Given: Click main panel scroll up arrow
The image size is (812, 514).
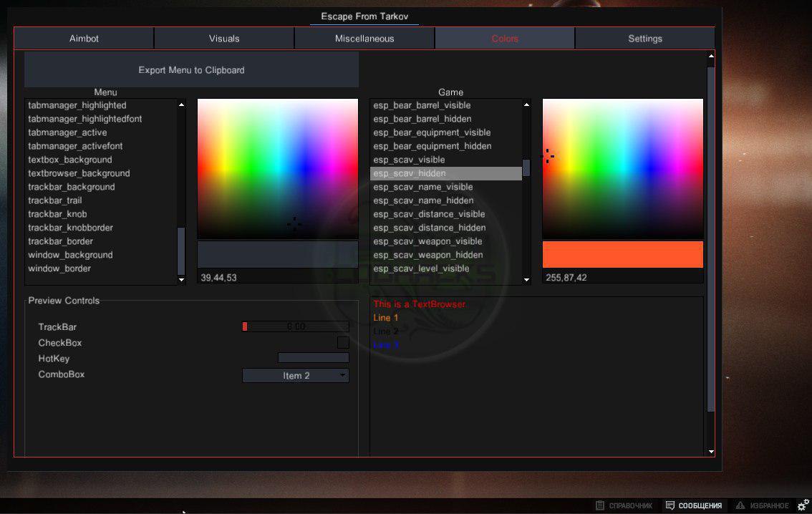Looking at the screenshot, I should [x=711, y=56].
